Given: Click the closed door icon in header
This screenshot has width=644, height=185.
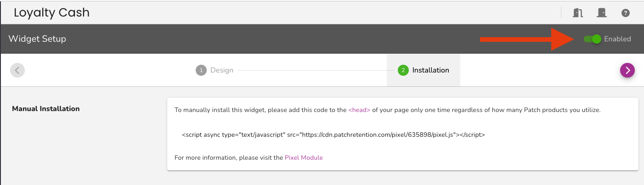Looking at the screenshot, I should 601,13.
